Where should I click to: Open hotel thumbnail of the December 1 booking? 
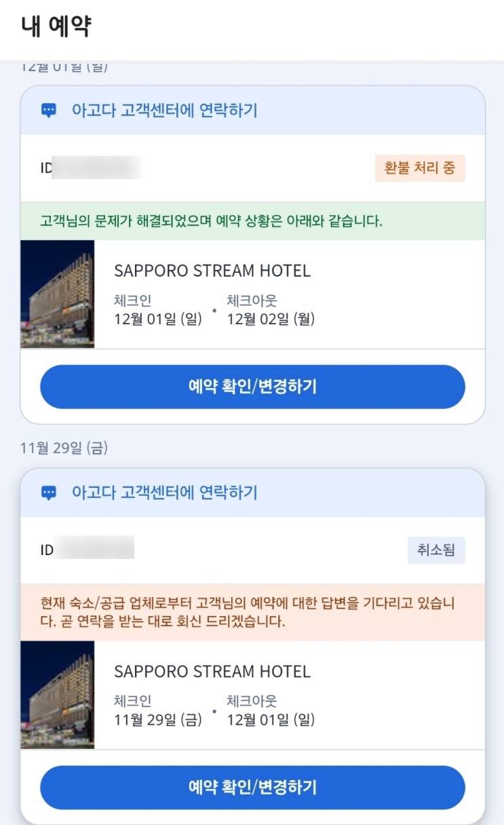pyautogui.click(x=58, y=294)
